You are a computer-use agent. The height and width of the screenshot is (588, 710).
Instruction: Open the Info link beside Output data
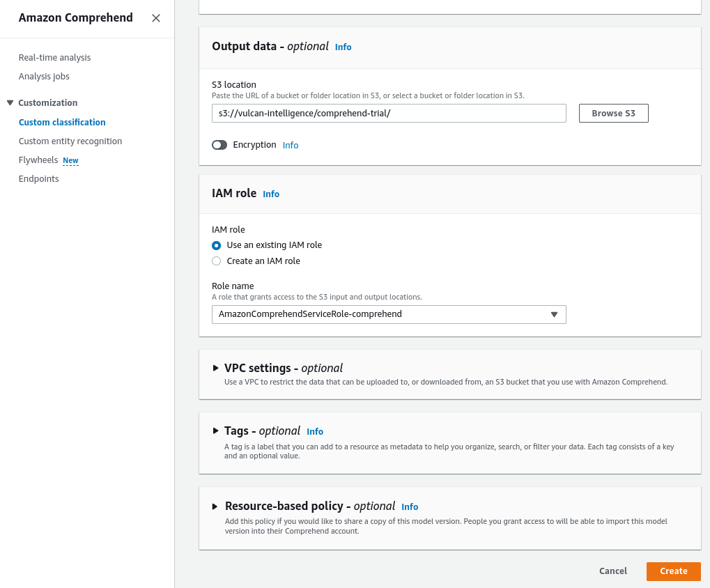(x=342, y=47)
